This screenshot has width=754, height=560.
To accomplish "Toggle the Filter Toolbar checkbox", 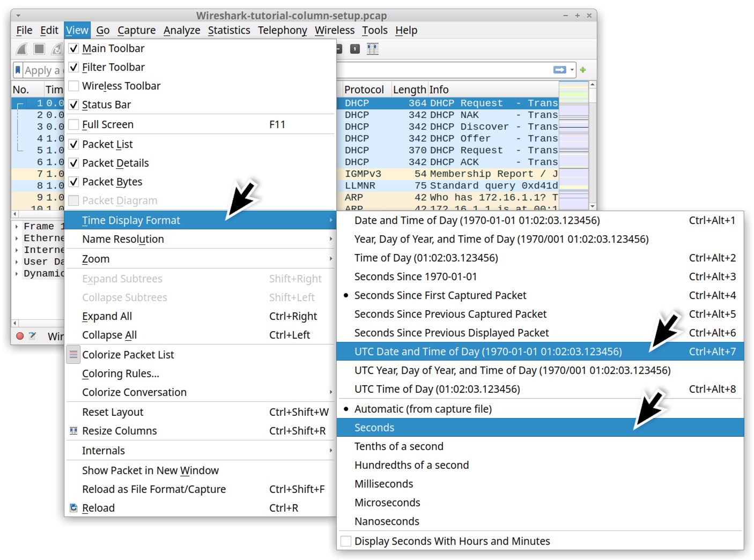I will click(74, 68).
